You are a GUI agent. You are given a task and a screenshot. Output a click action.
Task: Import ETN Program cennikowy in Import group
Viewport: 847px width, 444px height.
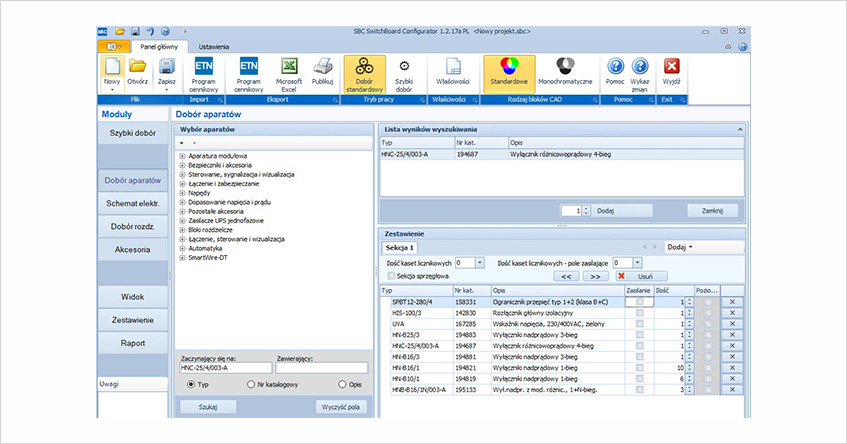(204, 75)
